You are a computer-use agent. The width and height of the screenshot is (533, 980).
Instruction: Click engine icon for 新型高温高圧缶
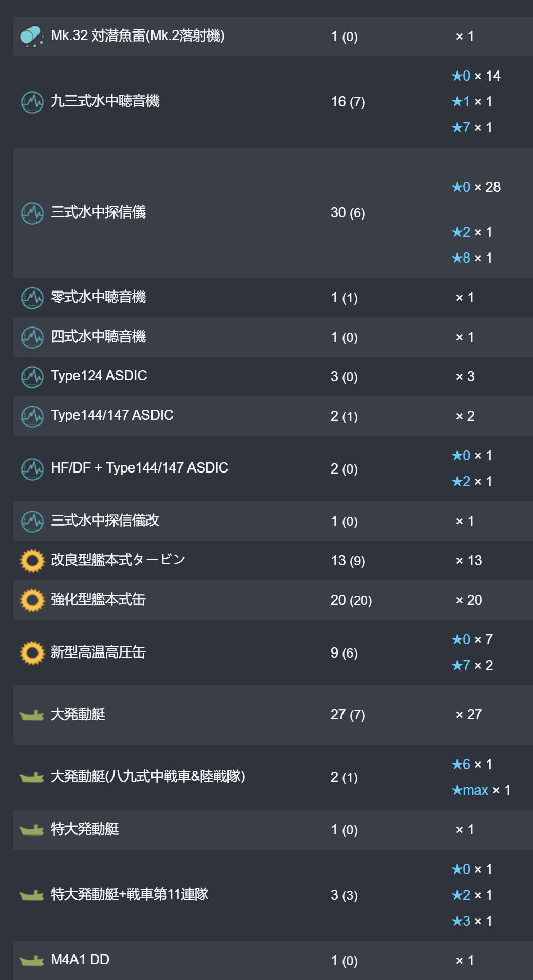(32, 652)
